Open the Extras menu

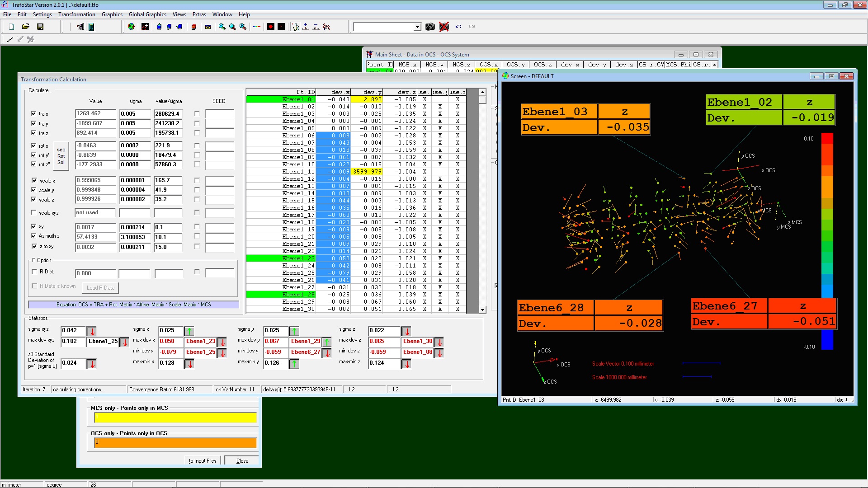click(199, 14)
